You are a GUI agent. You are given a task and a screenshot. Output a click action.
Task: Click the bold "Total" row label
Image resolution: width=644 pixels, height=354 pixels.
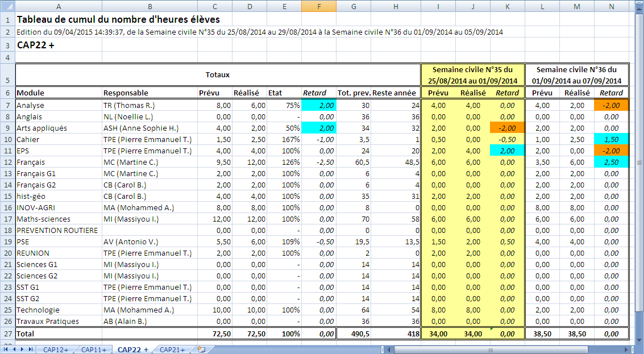[x=59, y=334]
